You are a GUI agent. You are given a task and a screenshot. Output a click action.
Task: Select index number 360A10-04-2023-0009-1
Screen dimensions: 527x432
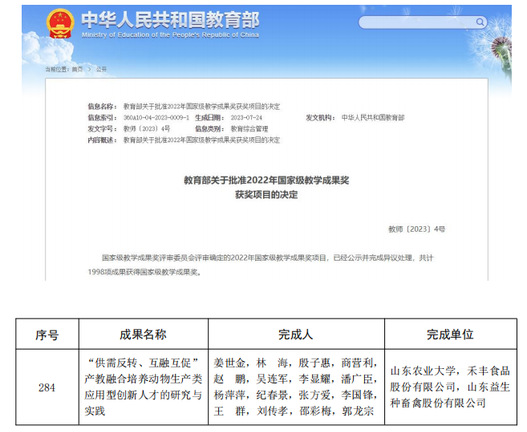[x=156, y=118]
